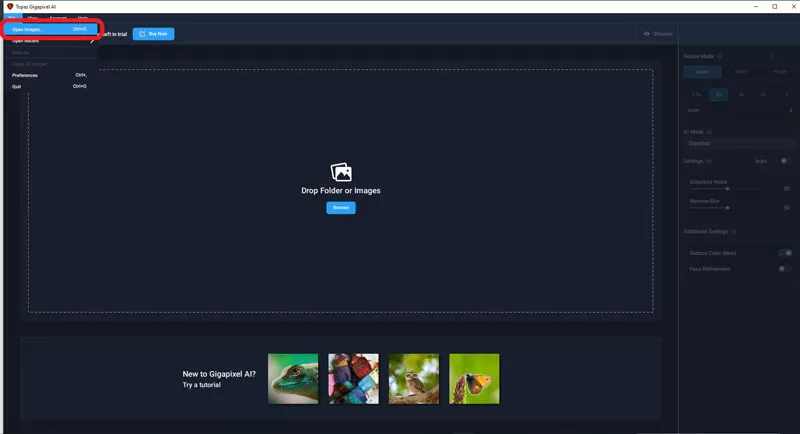Screen dimensions: 800x434
Task: Open the Help menu
Action: tap(83, 18)
